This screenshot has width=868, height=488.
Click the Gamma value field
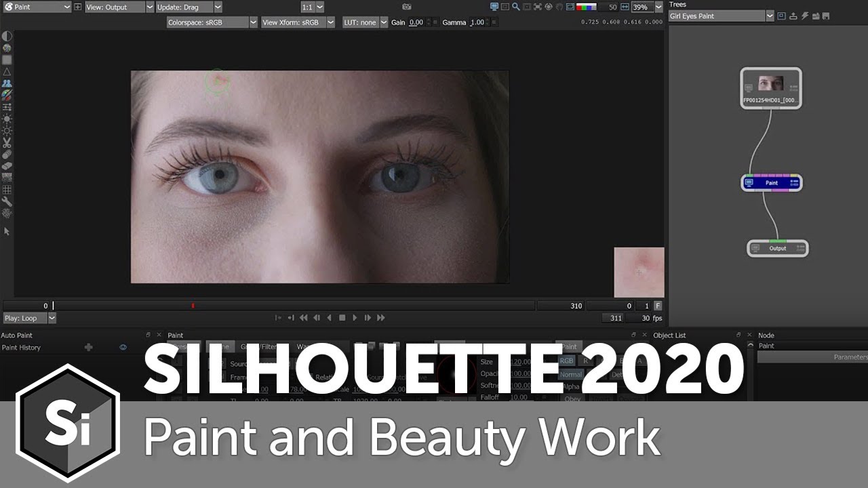pos(477,22)
